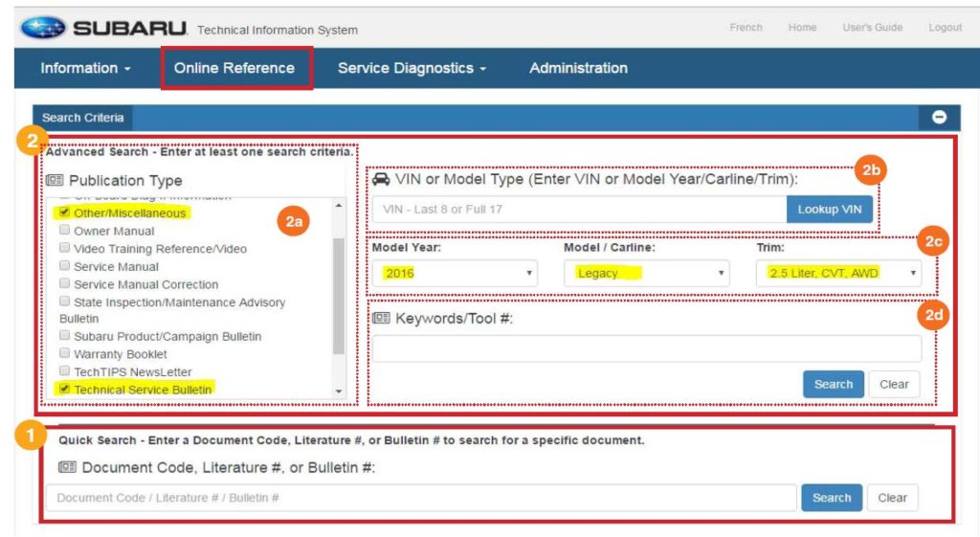Focus the Document Code quick search field
Viewport: 980px width, 537px height.
(421, 498)
